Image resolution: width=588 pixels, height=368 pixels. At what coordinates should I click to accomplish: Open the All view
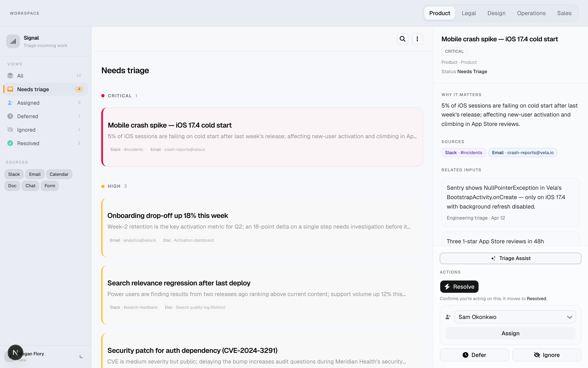46,76
